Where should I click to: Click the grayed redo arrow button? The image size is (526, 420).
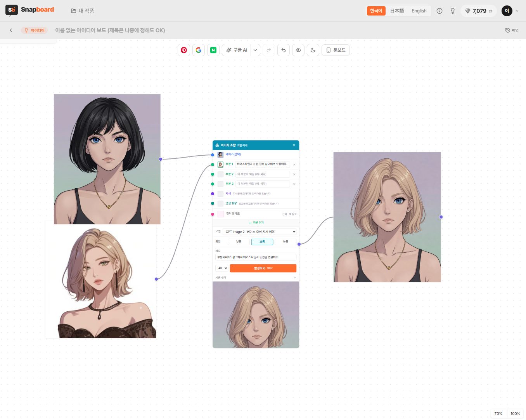pyautogui.click(x=269, y=50)
